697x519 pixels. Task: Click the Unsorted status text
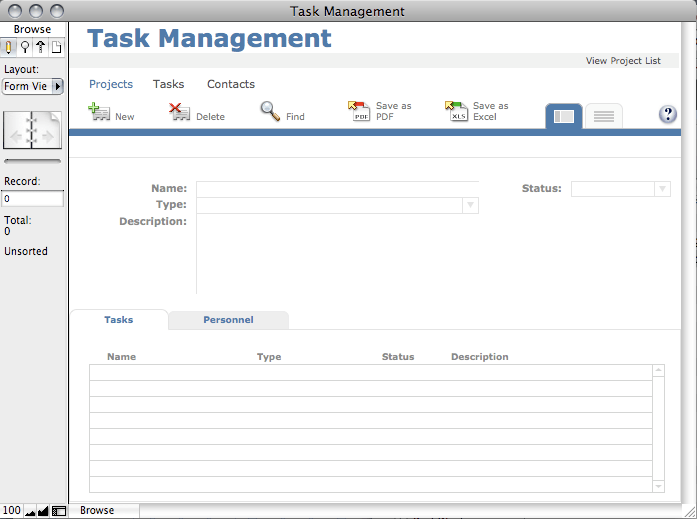pos(26,251)
